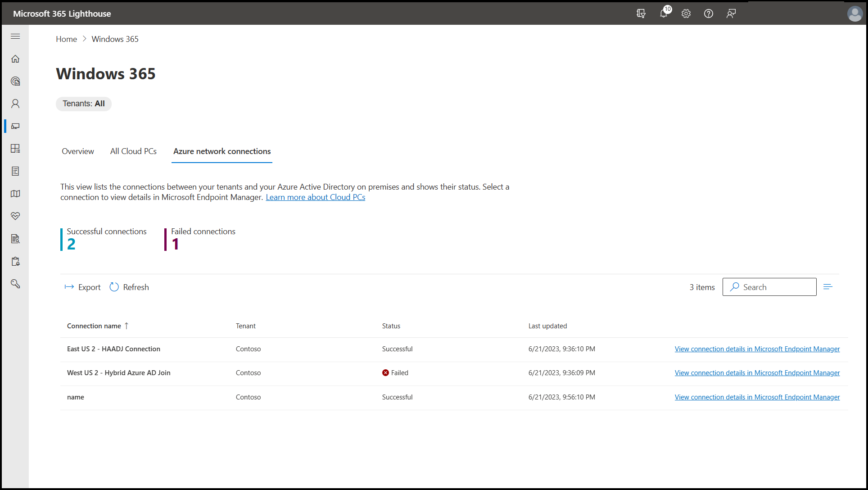
Task: Switch to the Overview tab
Action: tap(78, 151)
